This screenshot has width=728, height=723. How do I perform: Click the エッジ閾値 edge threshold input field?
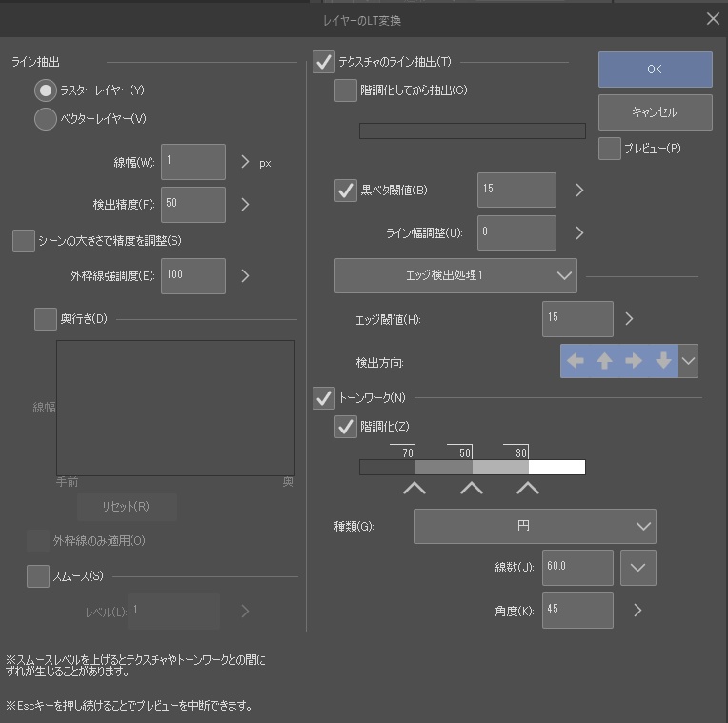coord(576,318)
